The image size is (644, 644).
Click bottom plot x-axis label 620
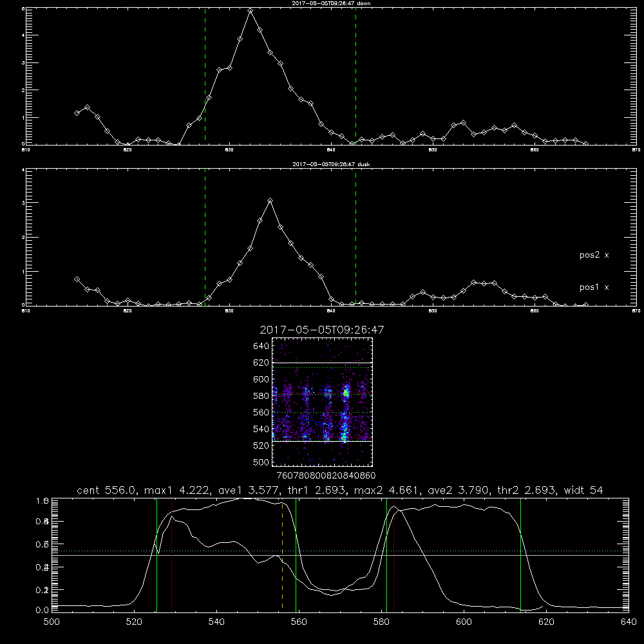(x=546, y=622)
